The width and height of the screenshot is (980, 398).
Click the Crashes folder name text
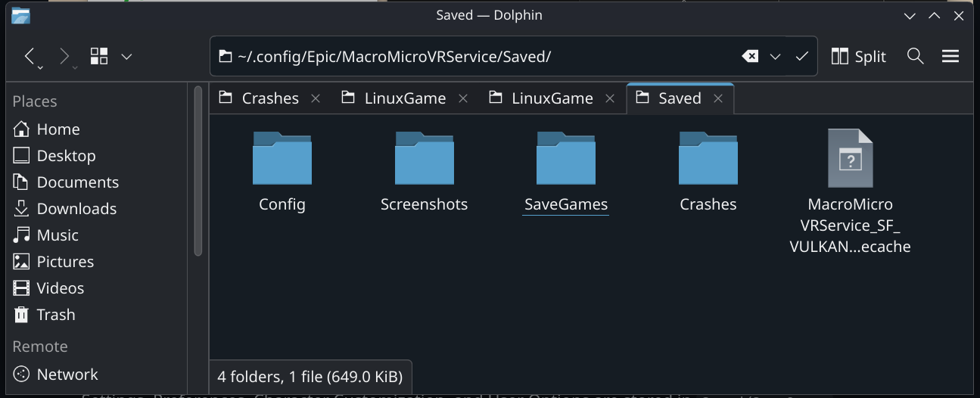(708, 204)
